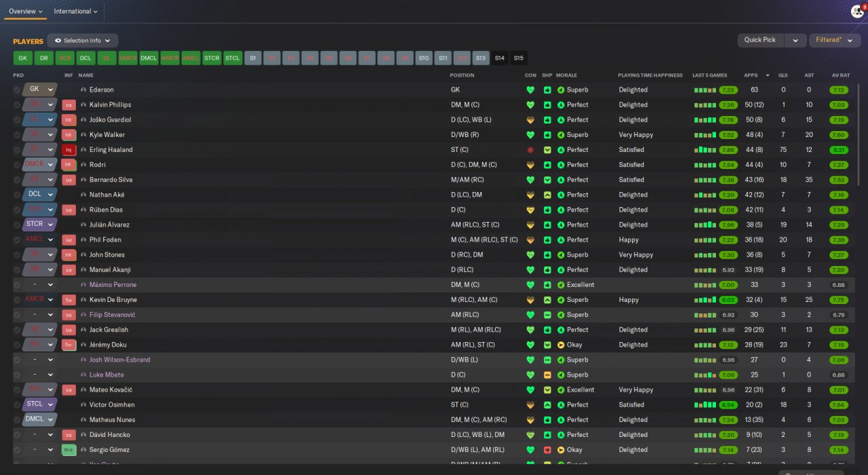This screenshot has width=868, height=475.
Task: Toggle the picked checkmark for Luke Mbete
Action: (17, 375)
